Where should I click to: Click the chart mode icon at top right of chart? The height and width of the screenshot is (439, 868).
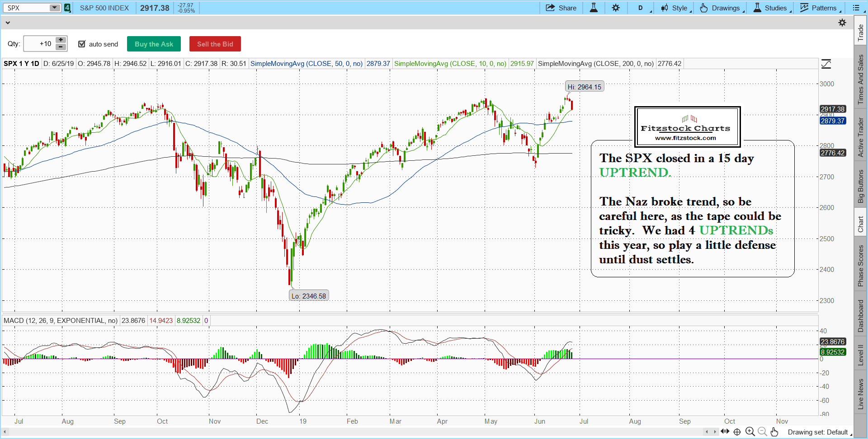(x=826, y=64)
